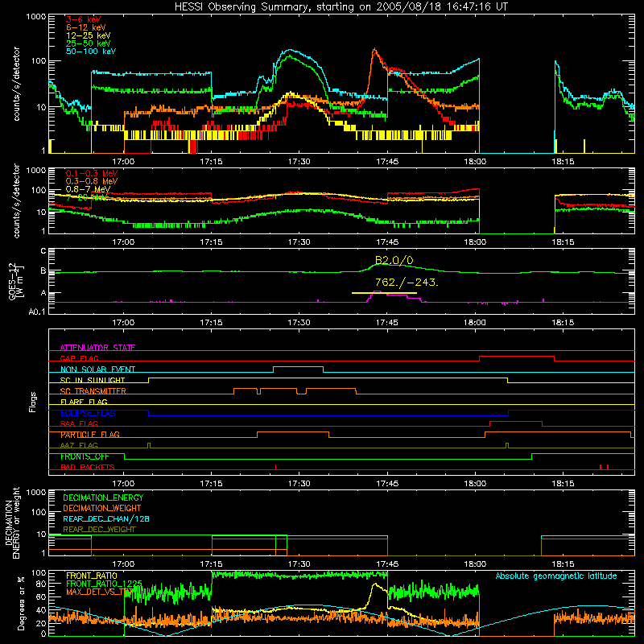Click the 762./-243. flare position annotation
644x644 pixels.
point(407,283)
